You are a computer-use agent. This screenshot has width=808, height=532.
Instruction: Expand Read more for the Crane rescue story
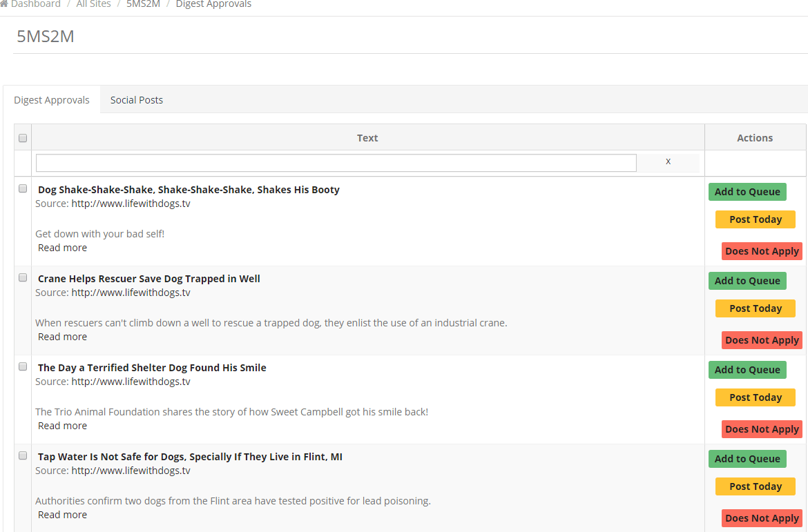point(62,337)
